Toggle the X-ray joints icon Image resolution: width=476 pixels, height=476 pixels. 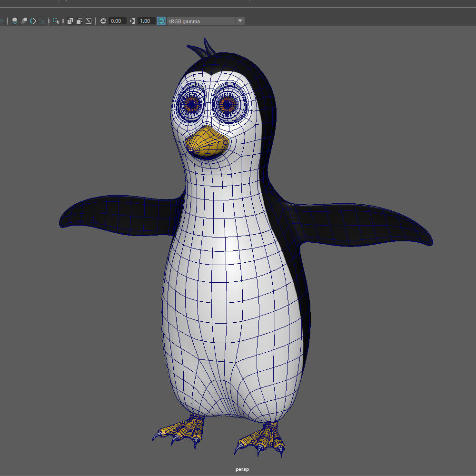pyautogui.click(x=89, y=21)
